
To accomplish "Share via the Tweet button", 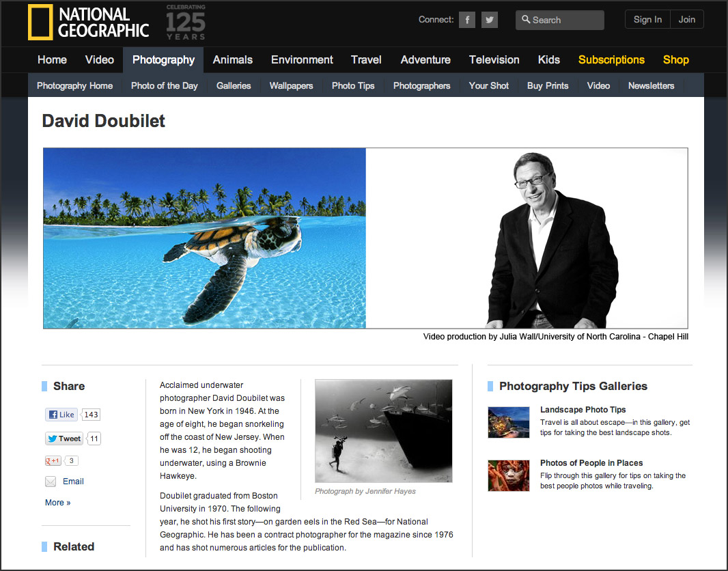I will [64, 438].
